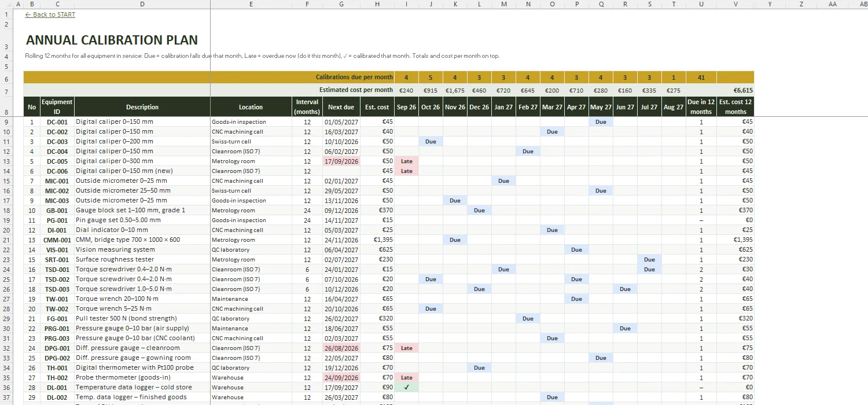Select the Due cell in CMM-001 row
This screenshot has height=405, width=868.
point(455,240)
